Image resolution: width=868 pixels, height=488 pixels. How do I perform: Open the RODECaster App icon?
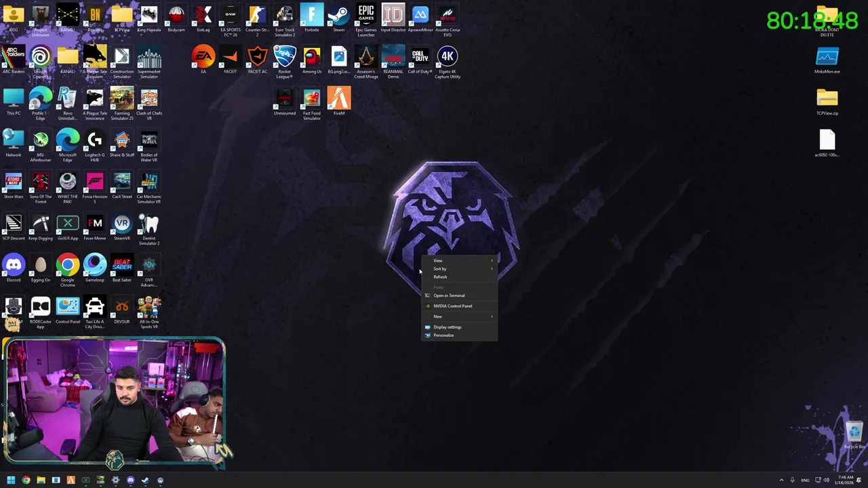coord(41,313)
